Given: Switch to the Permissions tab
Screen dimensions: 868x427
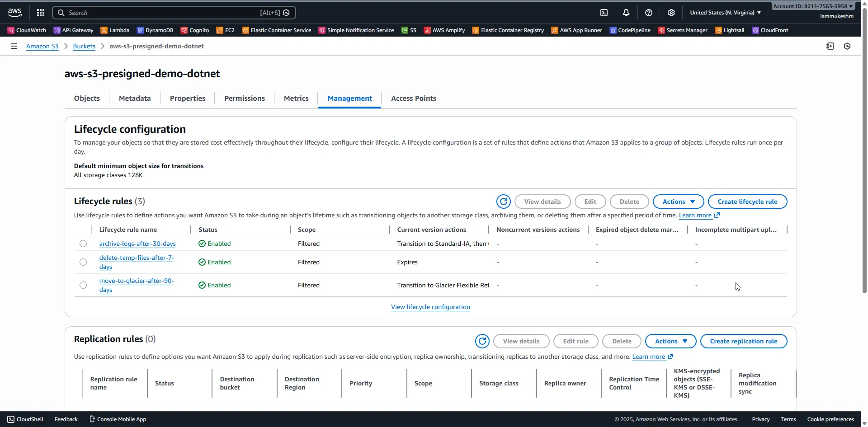Looking at the screenshot, I should click(244, 98).
